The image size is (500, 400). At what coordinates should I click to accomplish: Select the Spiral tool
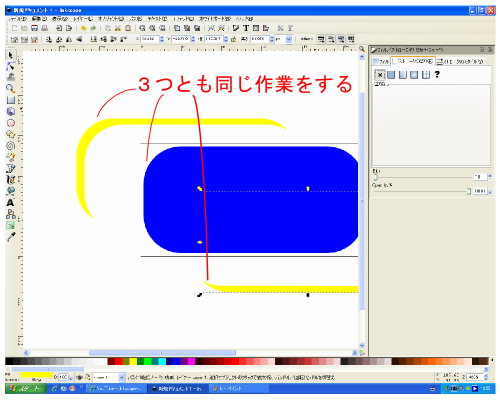pos(11,146)
